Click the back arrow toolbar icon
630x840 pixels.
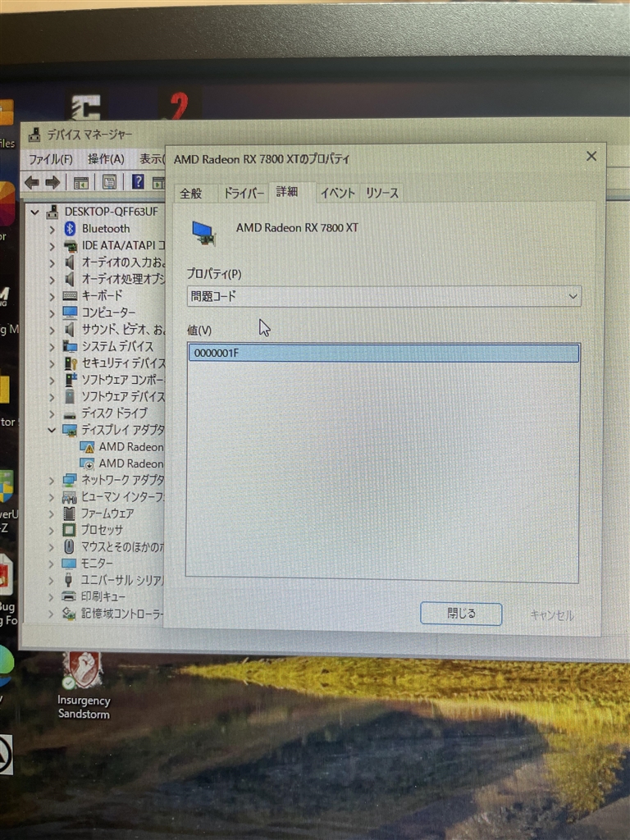tap(32, 182)
